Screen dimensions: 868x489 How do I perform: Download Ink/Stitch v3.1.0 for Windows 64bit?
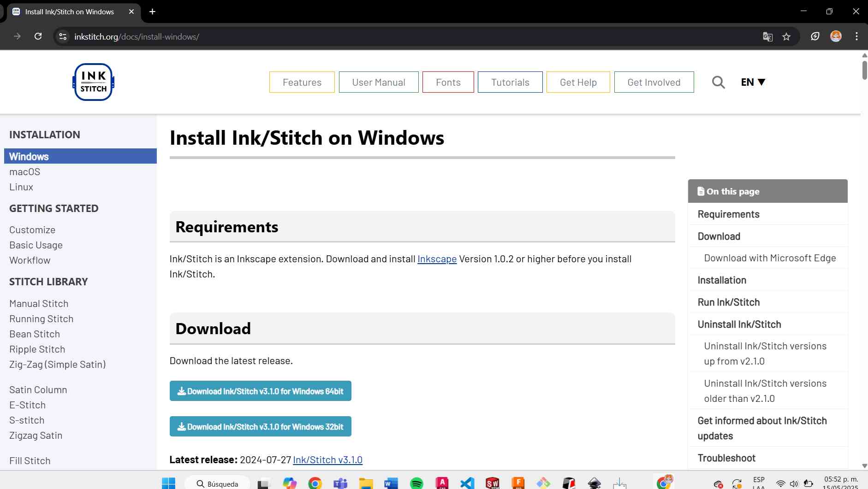tap(261, 391)
